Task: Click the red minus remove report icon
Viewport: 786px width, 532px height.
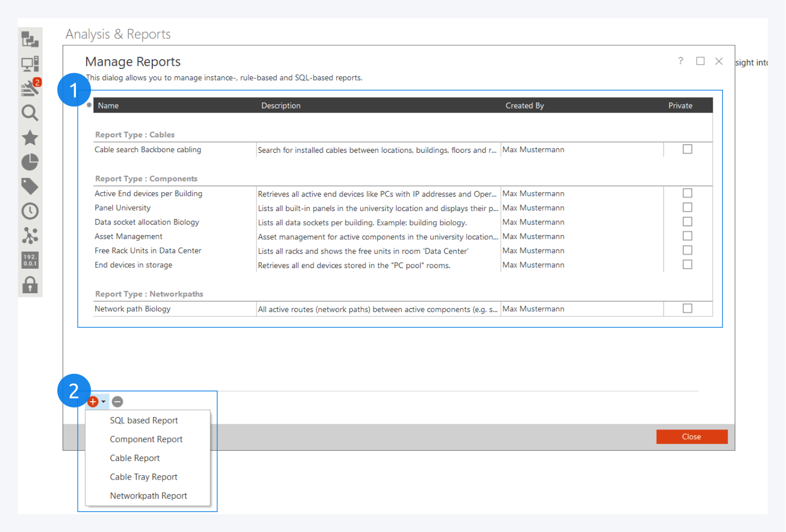Action: click(x=118, y=402)
